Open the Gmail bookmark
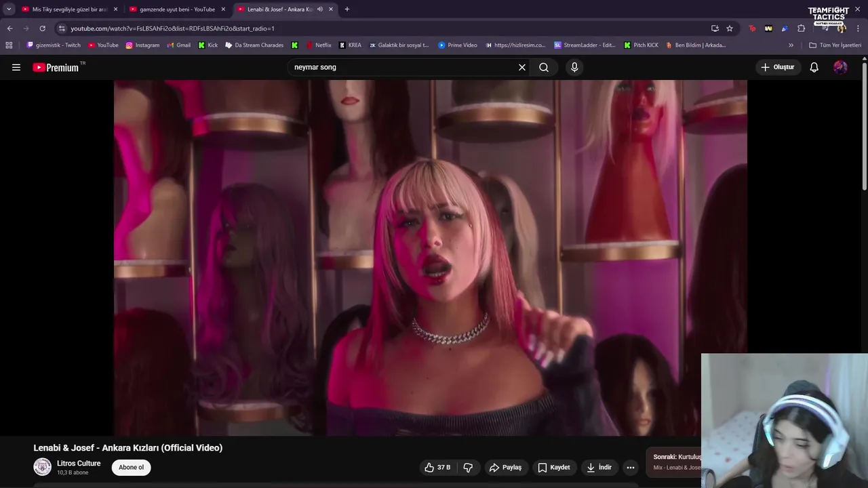This screenshot has width=868, height=488. 179,45
